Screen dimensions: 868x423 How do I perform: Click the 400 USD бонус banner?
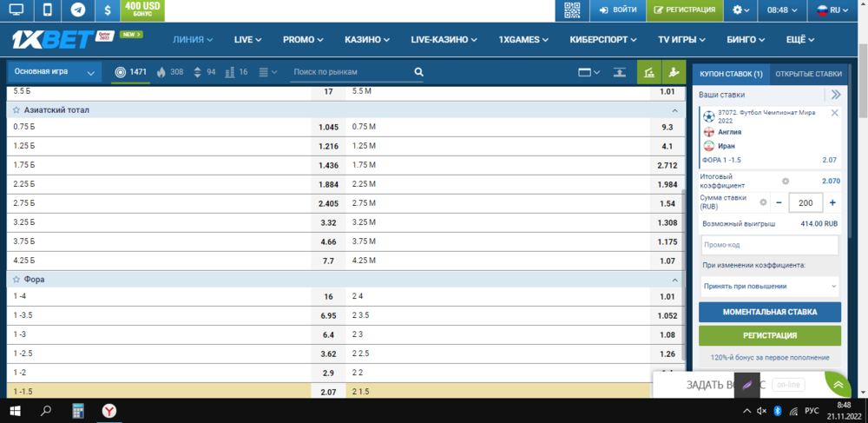pyautogui.click(x=142, y=10)
